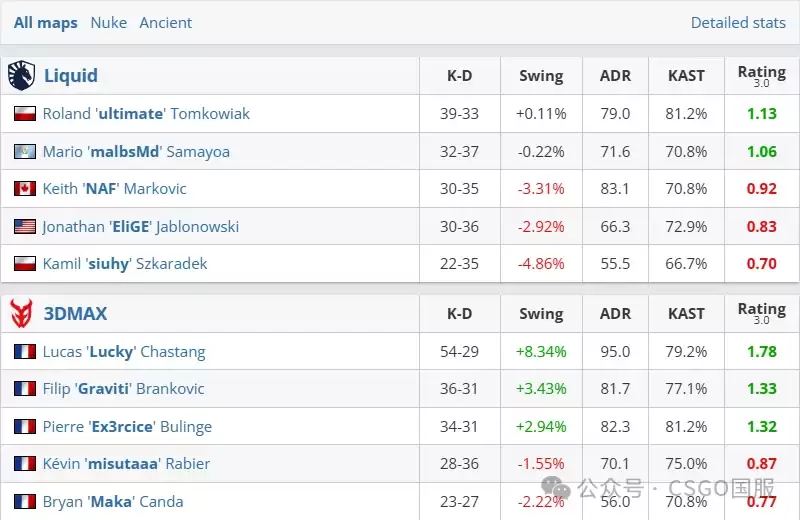Image resolution: width=800 pixels, height=520 pixels.
Task: Click the French flag beside Lucky
Action: coord(24,352)
